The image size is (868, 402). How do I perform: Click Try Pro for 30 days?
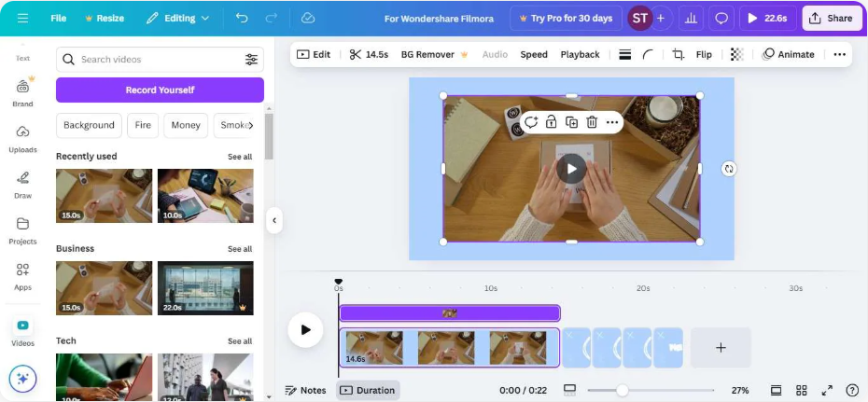click(566, 19)
